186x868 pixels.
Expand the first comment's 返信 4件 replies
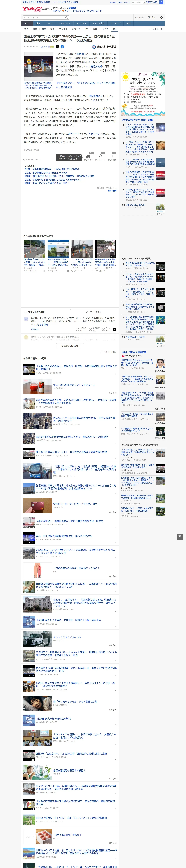tap(34, 329)
